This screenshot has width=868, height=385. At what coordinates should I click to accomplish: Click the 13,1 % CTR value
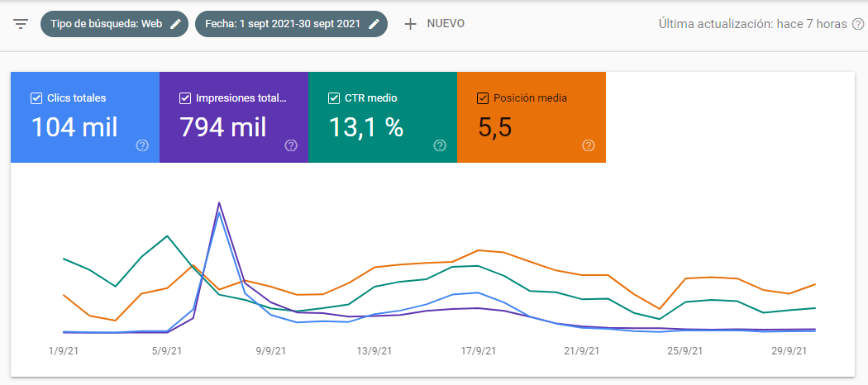pos(366,127)
